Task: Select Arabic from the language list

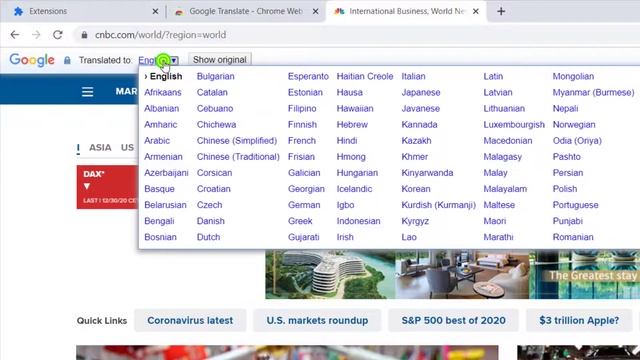Action: [x=157, y=140]
